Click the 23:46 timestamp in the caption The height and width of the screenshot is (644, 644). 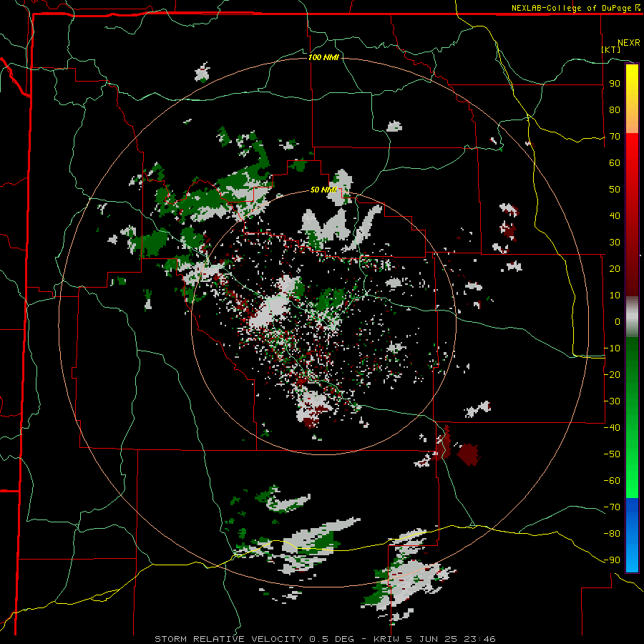click(x=479, y=639)
